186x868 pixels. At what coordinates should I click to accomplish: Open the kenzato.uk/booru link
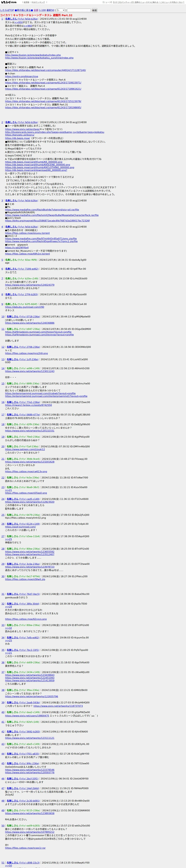tap(20, 135)
